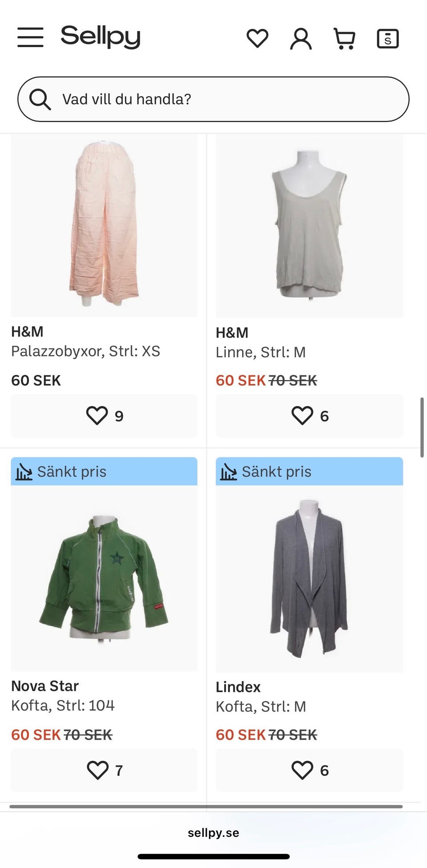Open the user account profile

pos(301,39)
